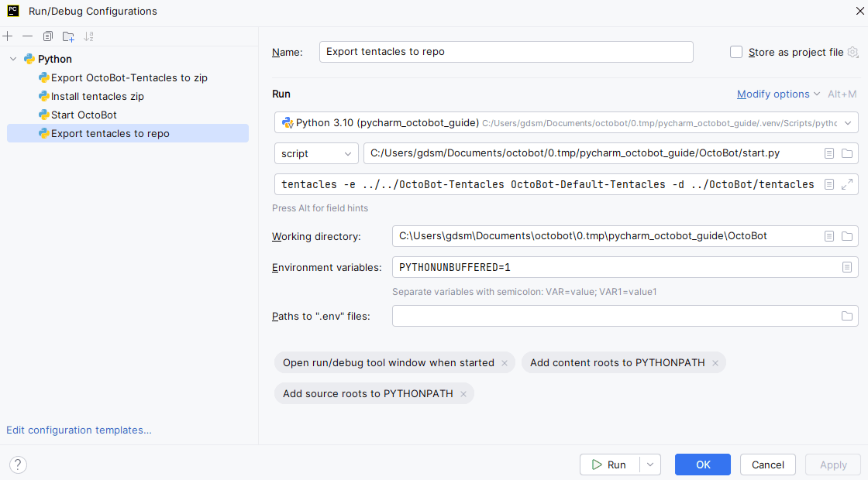Collapse the Python configurations node

coord(13,59)
